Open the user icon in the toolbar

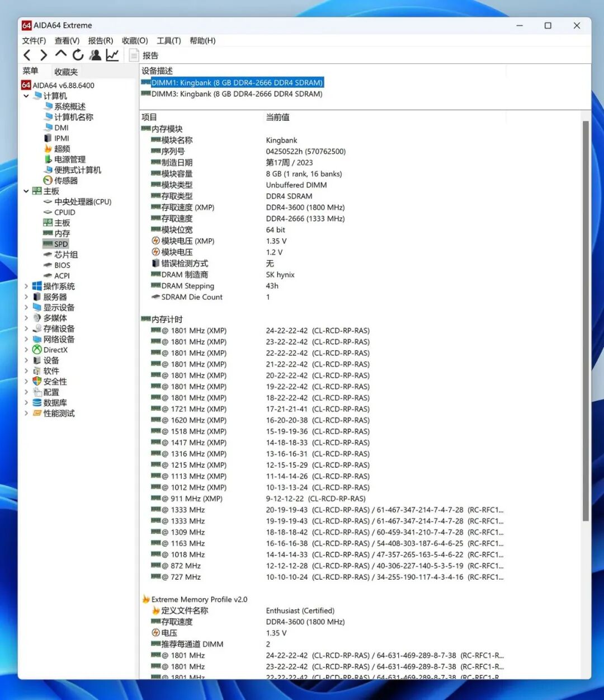[x=96, y=54]
